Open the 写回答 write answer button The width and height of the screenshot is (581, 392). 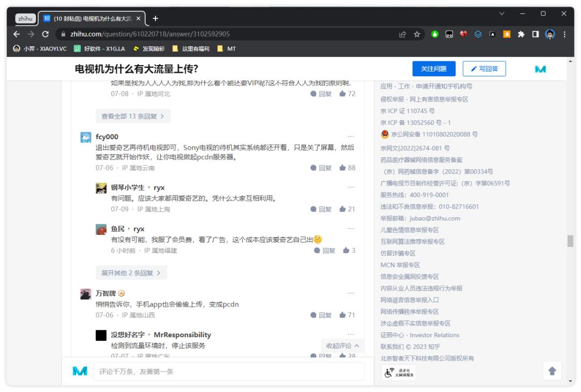coord(484,69)
